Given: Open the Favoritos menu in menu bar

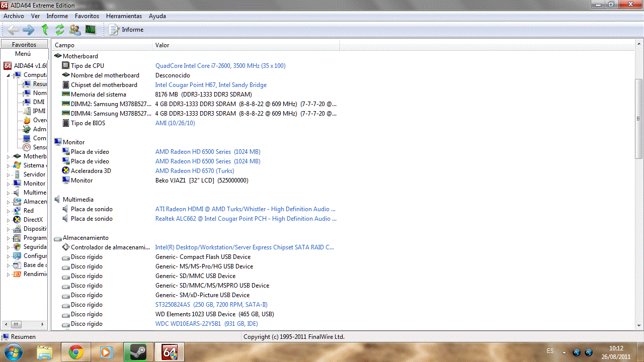Looking at the screenshot, I should (x=87, y=16).
